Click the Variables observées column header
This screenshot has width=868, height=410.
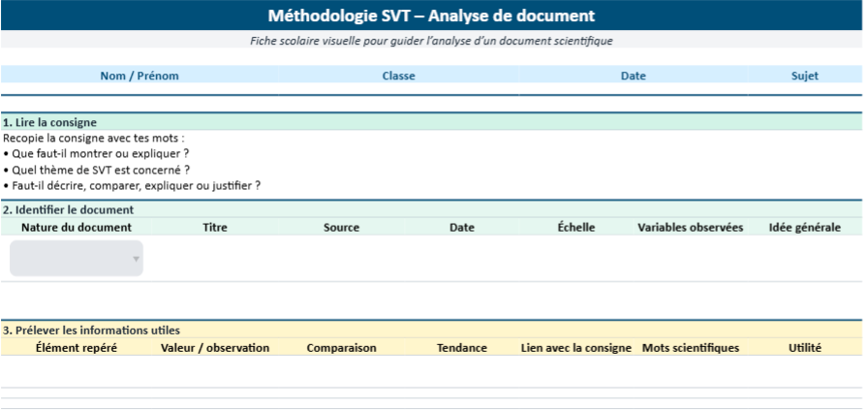(690, 228)
